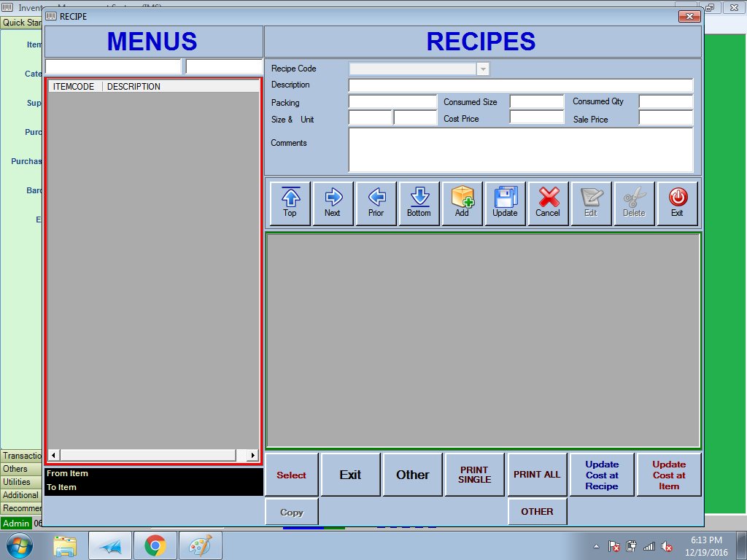Viewport: 747px width, 560px height.
Task: Expand the Recipe Code dropdown
Action: (x=482, y=69)
